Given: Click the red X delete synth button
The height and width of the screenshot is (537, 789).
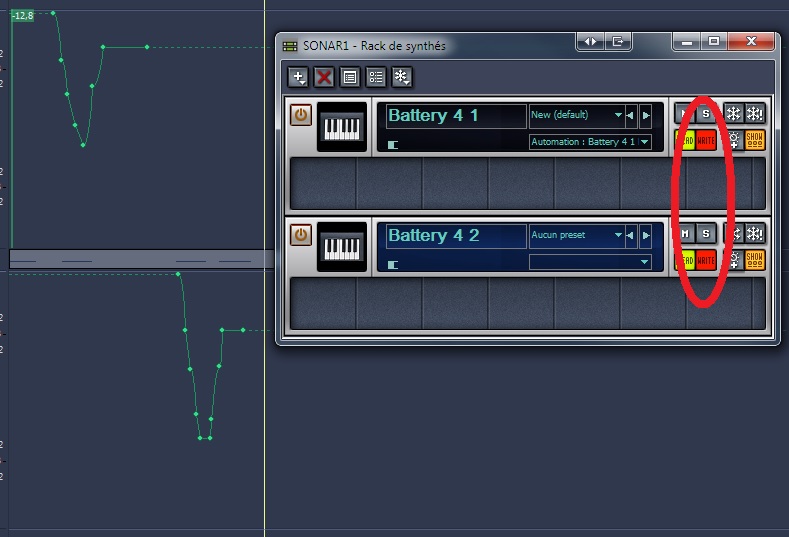Looking at the screenshot, I should coord(324,77).
